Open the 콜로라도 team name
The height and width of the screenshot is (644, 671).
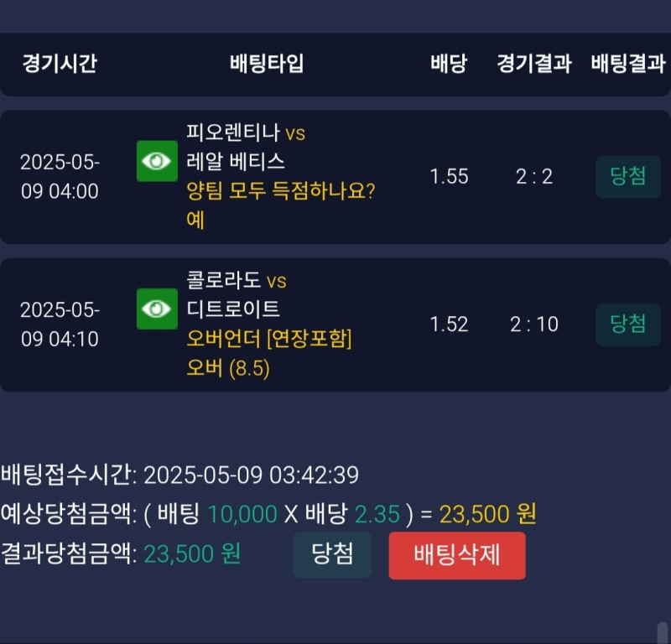[224, 280]
